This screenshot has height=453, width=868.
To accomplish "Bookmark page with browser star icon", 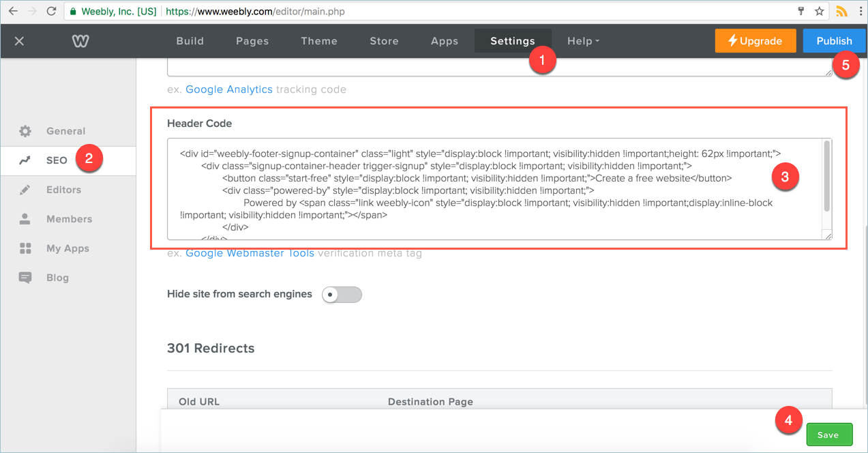I will click(819, 12).
